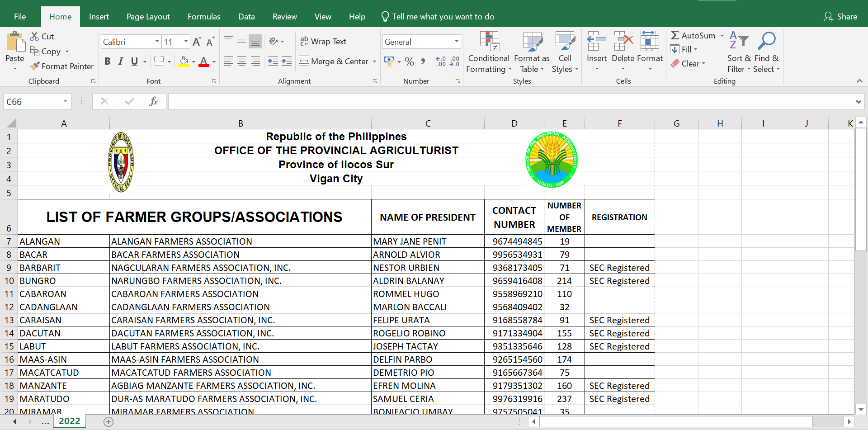Set Bottom Align vertical alignment
Viewport: 868px width, 430px height.
click(x=255, y=41)
